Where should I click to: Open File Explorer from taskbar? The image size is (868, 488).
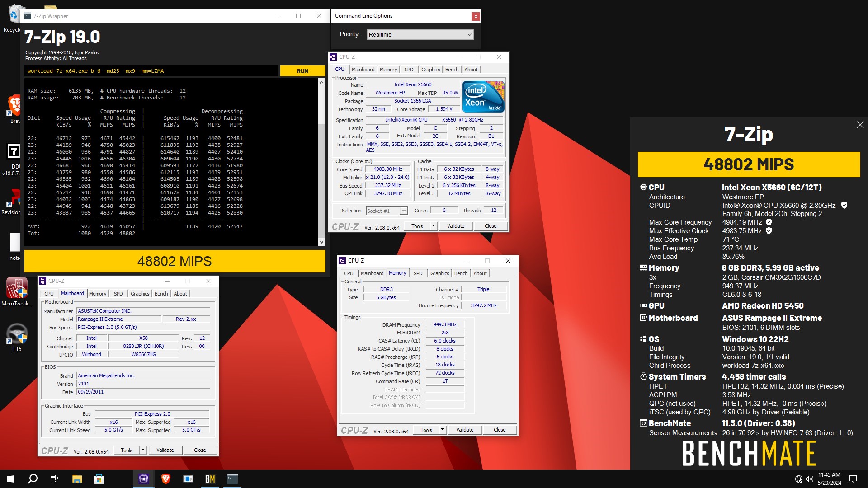(x=77, y=479)
